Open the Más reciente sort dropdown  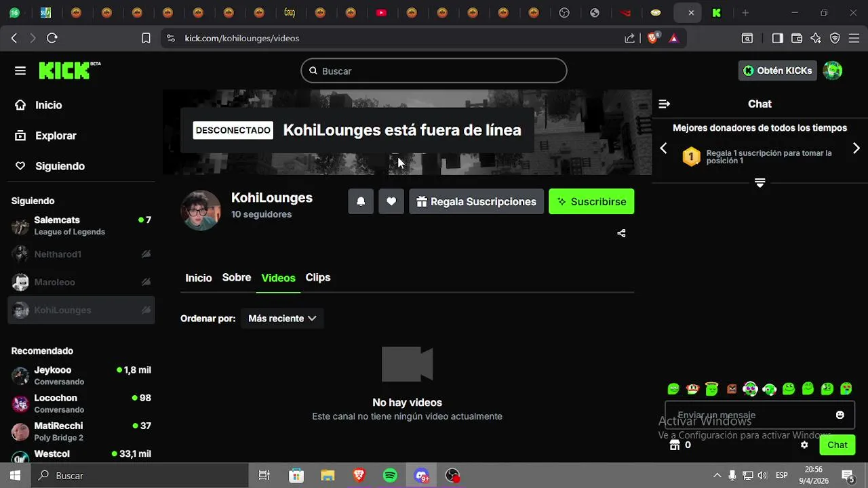pyautogui.click(x=282, y=319)
